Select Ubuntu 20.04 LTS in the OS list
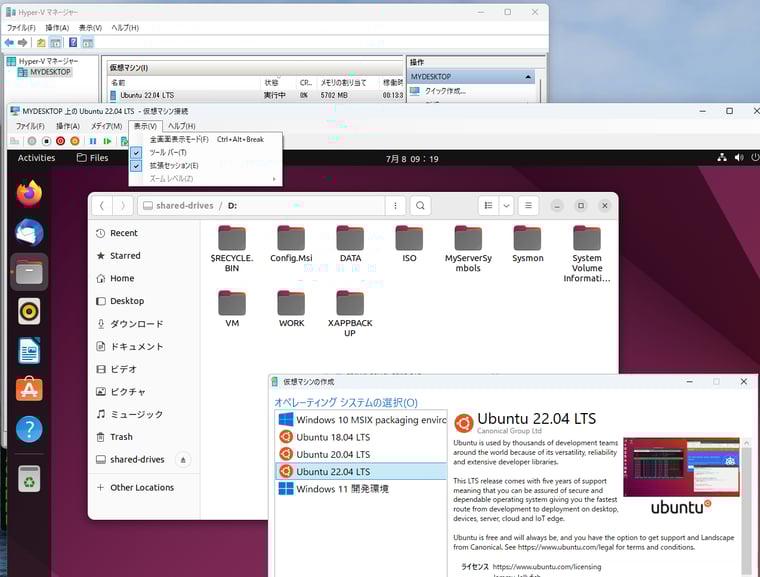This screenshot has width=760, height=577. [x=362, y=454]
